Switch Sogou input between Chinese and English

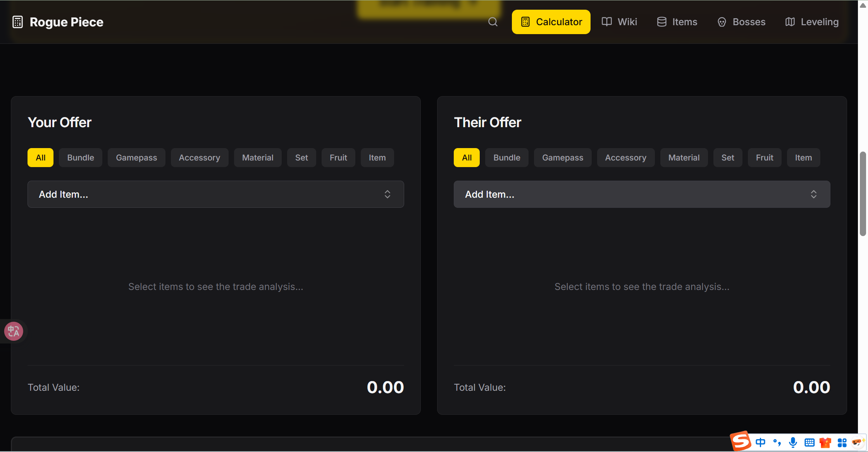(x=760, y=442)
